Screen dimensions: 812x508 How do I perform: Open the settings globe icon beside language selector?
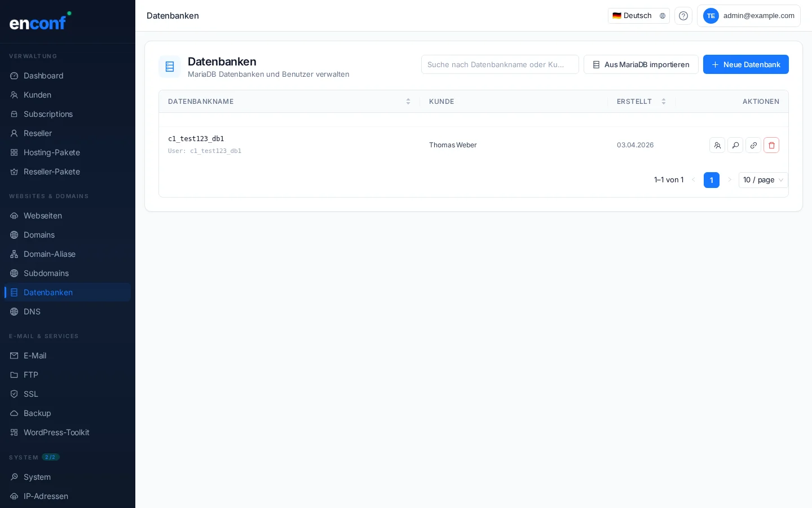(663, 16)
